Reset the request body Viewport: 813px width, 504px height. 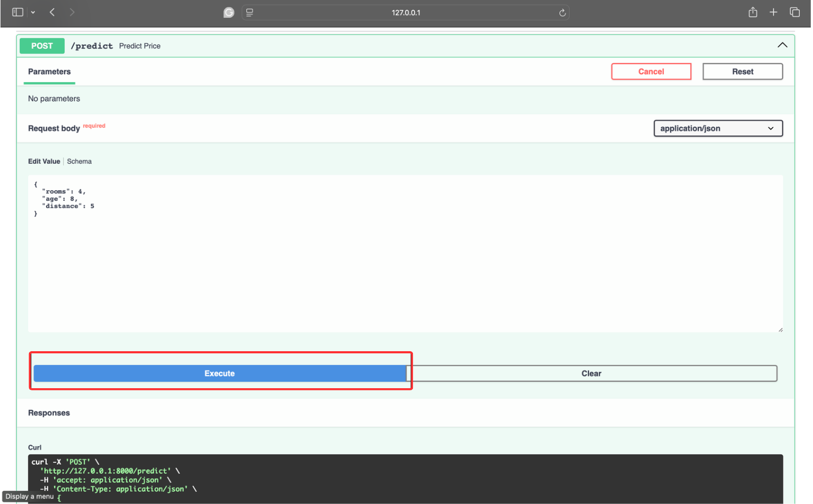pos(742,71)
